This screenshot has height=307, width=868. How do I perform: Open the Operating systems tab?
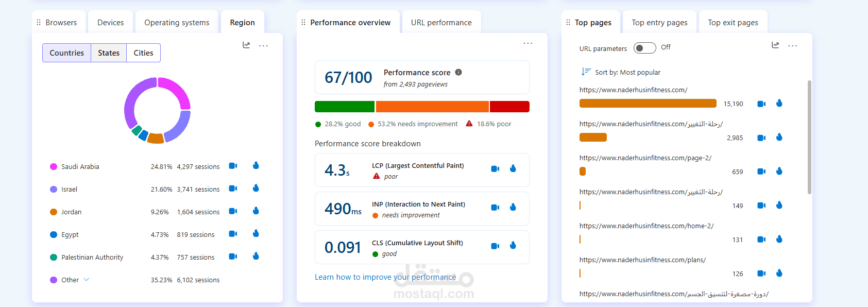coord(177,23)
